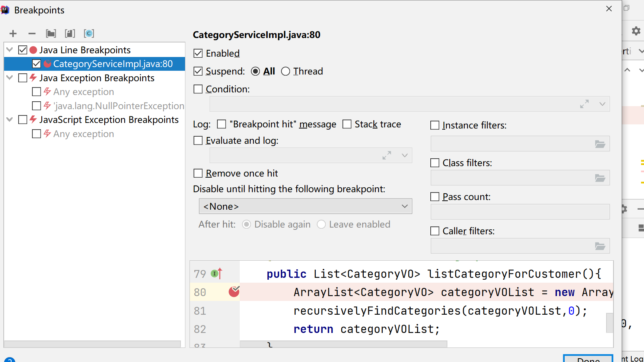Enable Evaluate and log checkbox
The height and width of the screenshot is (362, 644).
click(198, 140)
